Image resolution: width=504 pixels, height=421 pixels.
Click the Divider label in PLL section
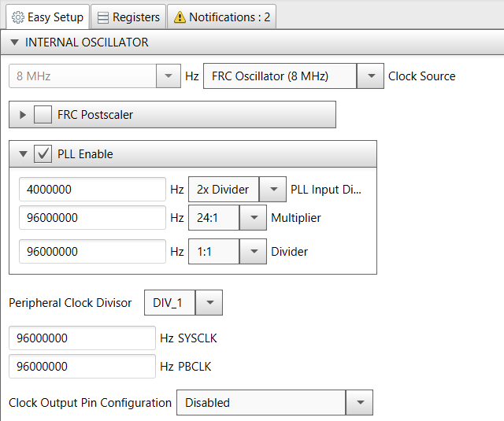pos(289,252)
